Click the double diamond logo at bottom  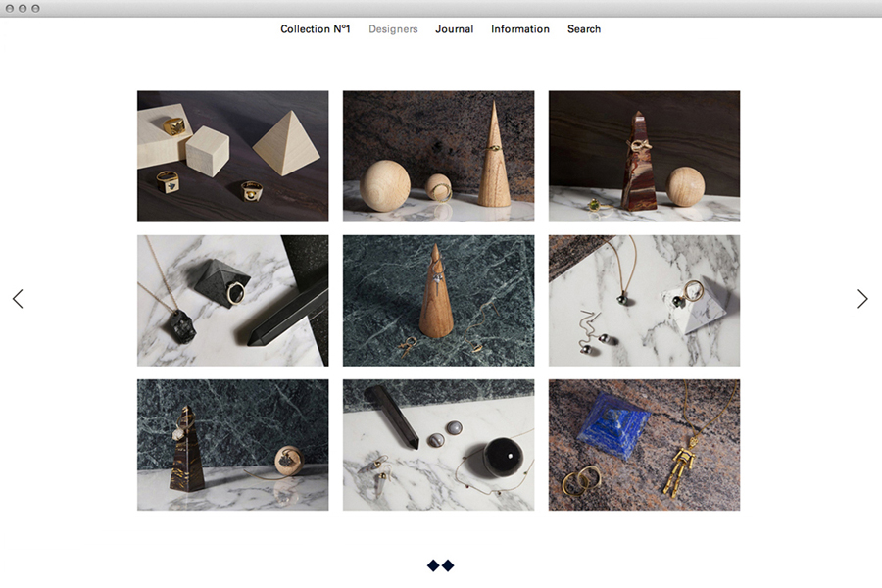[x=440, y=565]
